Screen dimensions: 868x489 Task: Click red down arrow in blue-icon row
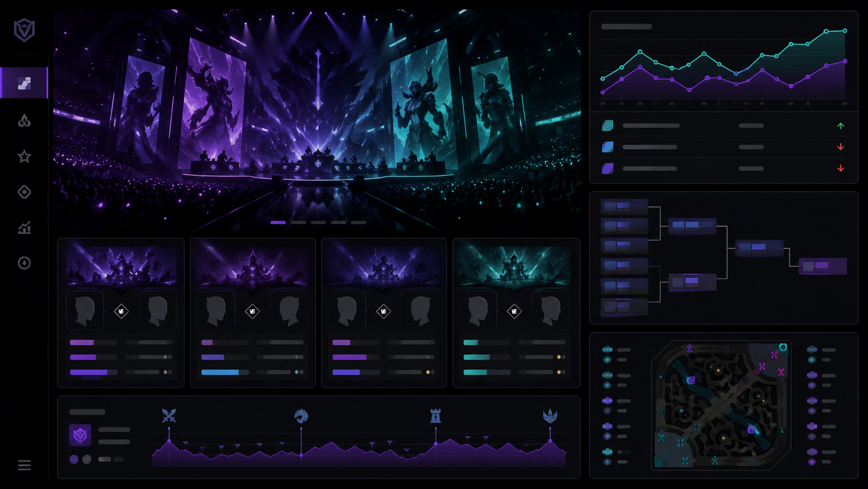click(840, 147)
